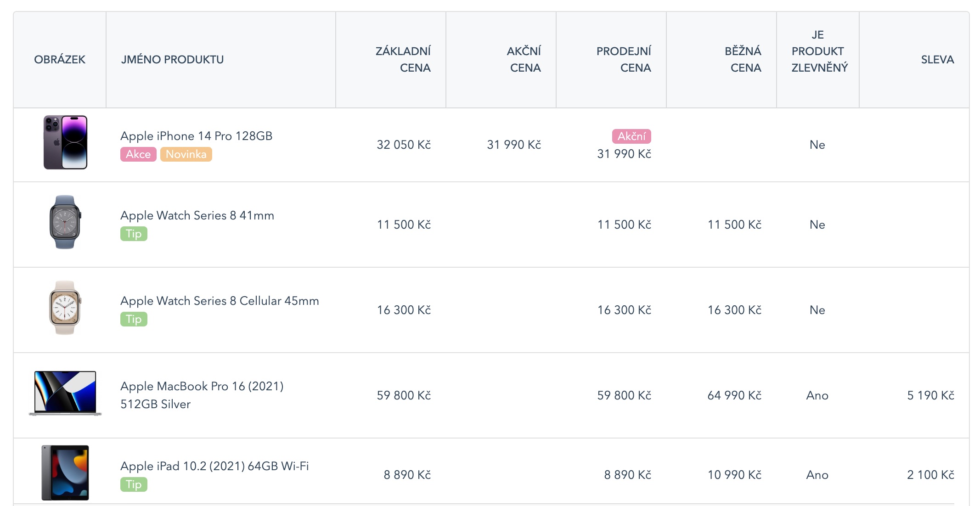This screenshot has width=980, height=506.
Task: Click the pink Akční label in the prodejní cena column
Action: point(631,136)
